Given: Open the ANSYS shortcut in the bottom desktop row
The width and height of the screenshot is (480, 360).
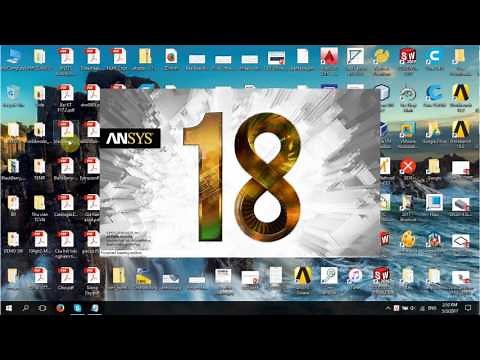Looking at the screenshot, I should (303, 275).
